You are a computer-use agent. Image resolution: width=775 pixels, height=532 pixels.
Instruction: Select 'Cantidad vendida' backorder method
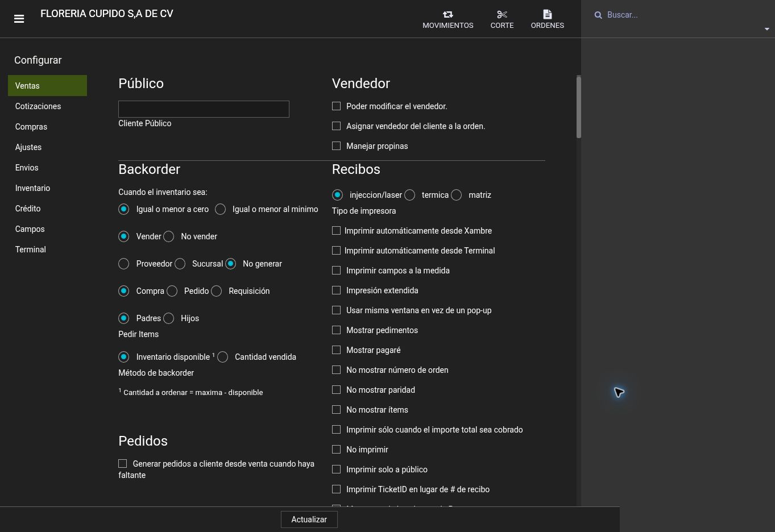tap(223, 357)
